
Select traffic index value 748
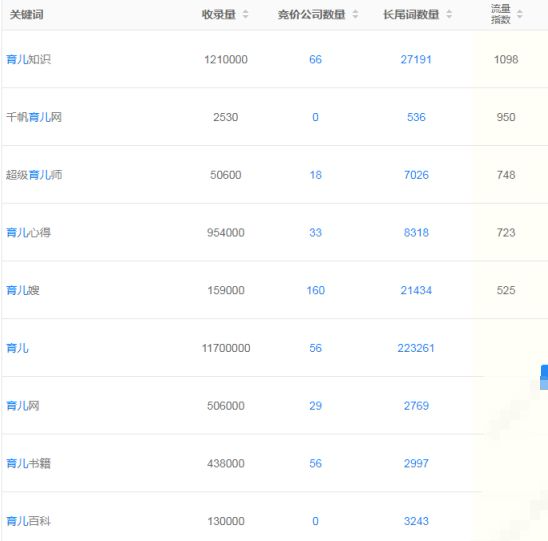506,175
